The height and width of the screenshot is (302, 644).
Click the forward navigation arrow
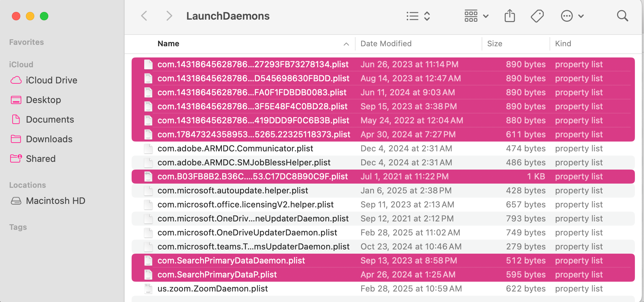pyautogui.click(x=169, y=16)
